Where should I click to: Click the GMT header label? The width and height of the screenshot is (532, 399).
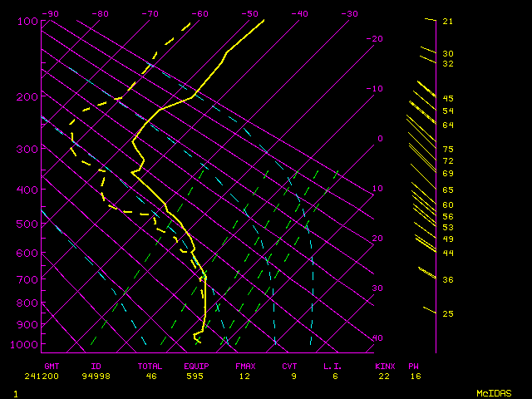coord(52,365)
